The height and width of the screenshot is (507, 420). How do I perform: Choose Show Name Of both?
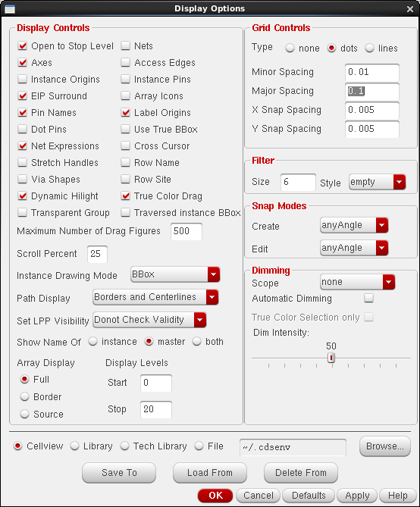197,342
